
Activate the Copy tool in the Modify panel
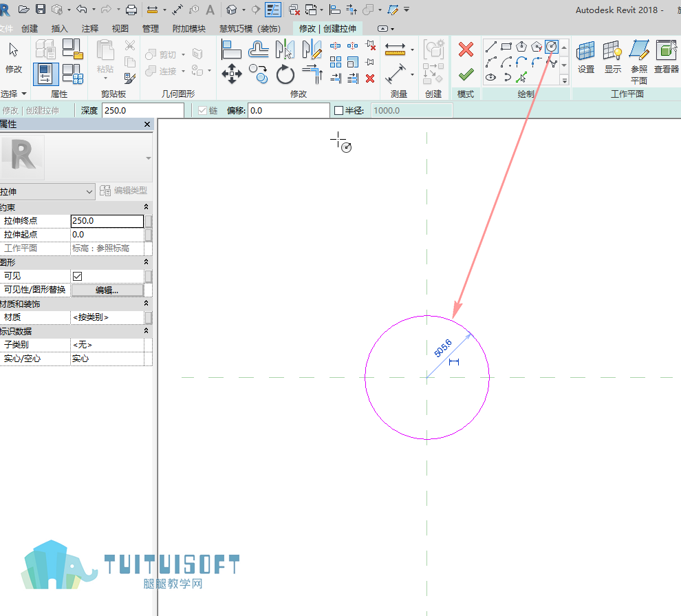coord(258,74)
